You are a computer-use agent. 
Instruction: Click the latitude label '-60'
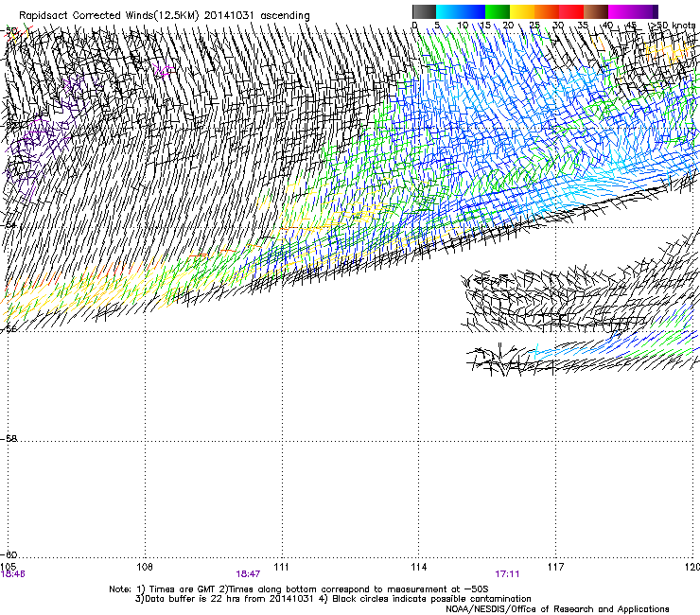(x=9, y=554)
